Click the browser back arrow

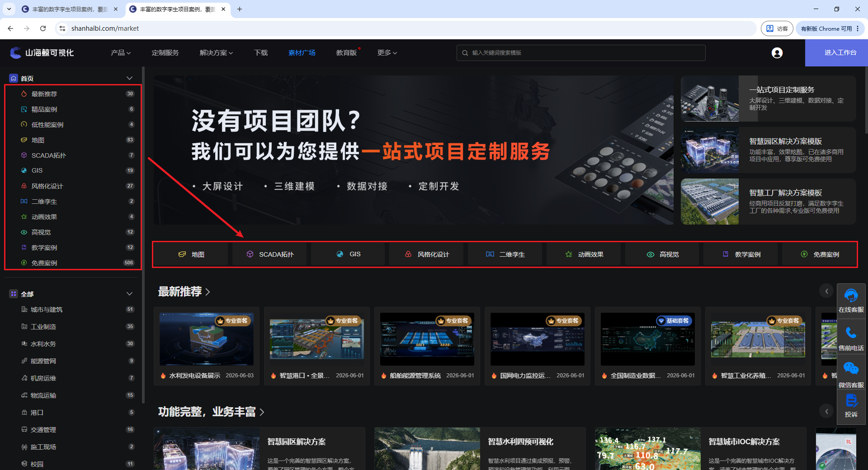[10, 28]
